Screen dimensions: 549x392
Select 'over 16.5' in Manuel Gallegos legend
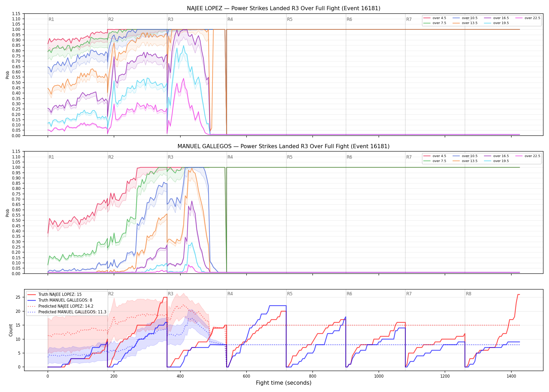pyautogui.click(x=496, y=156)
